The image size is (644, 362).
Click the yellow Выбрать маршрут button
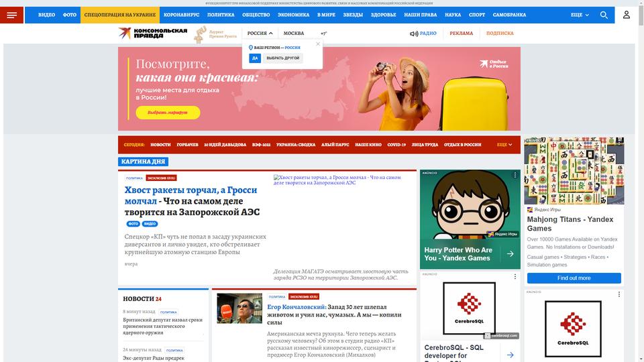click(x=168, y=113)
